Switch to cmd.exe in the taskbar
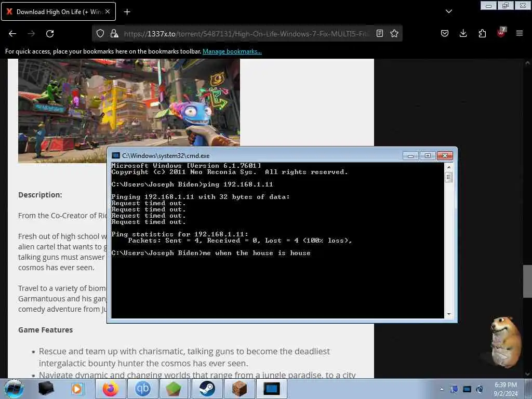The height and width of the screenshot is (399, 532). click(x=271, y=389)
